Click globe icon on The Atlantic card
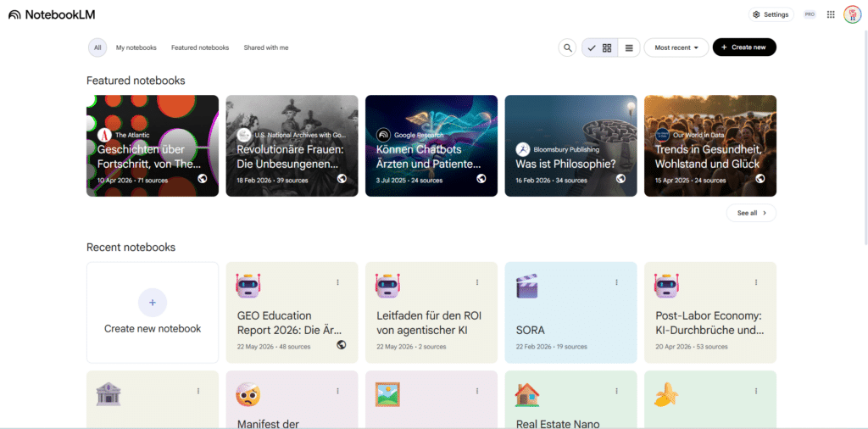 click(x=202, y=179)
